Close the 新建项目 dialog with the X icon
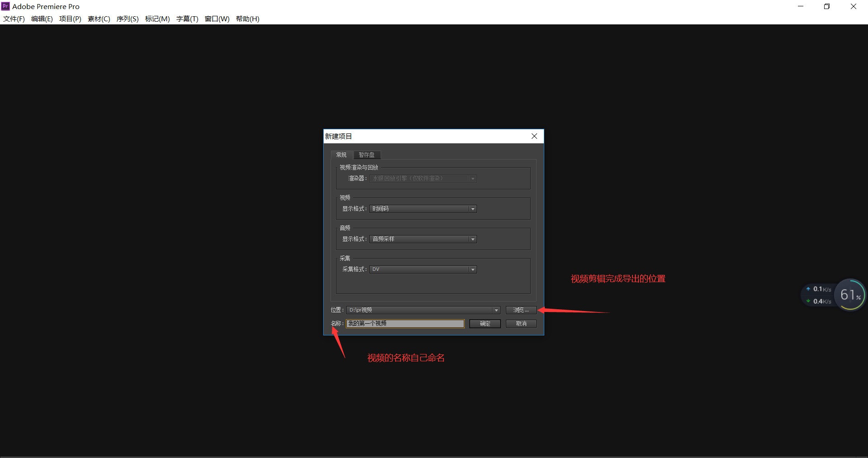 click(x=534, y=136)
